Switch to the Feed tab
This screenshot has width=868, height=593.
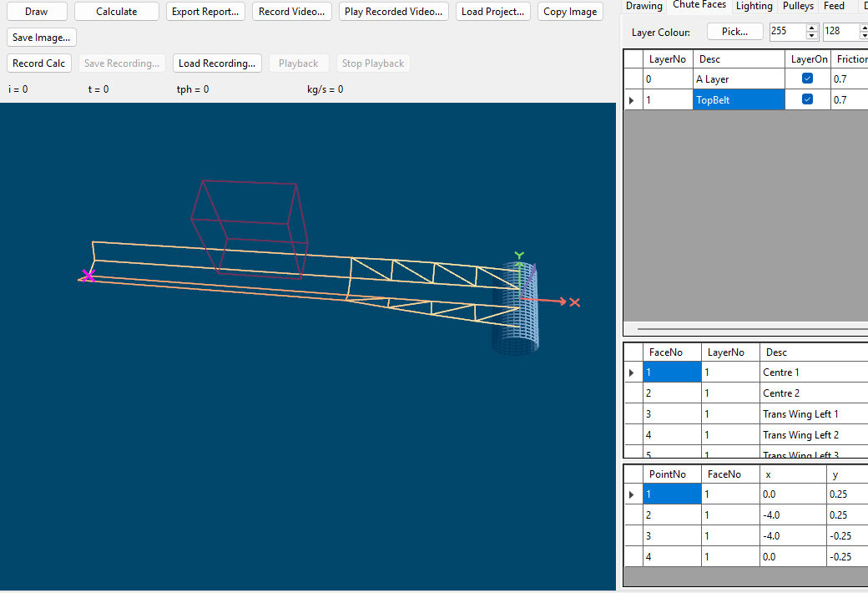pos(834,6)
